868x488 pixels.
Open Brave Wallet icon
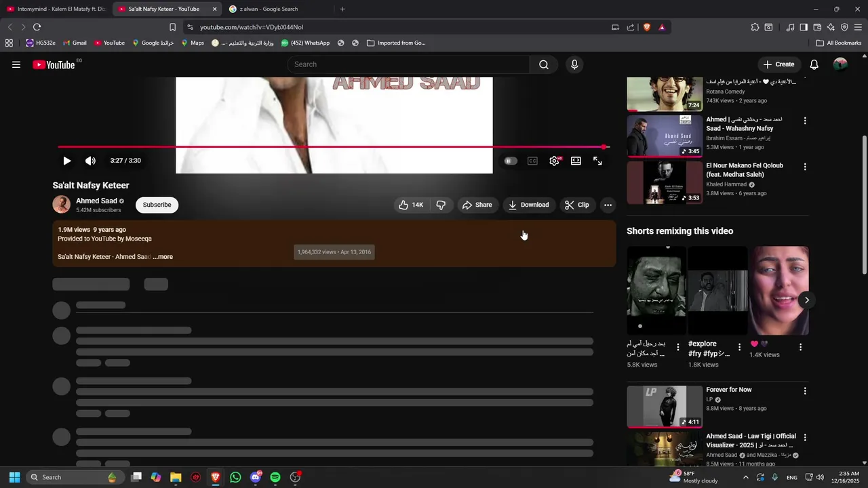[x=817, y=27]
